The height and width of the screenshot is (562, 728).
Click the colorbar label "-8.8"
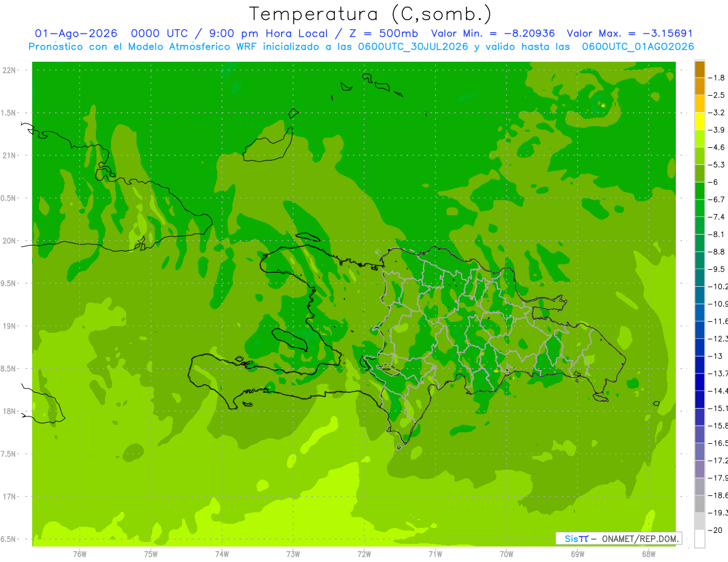(x=716, y=252)
